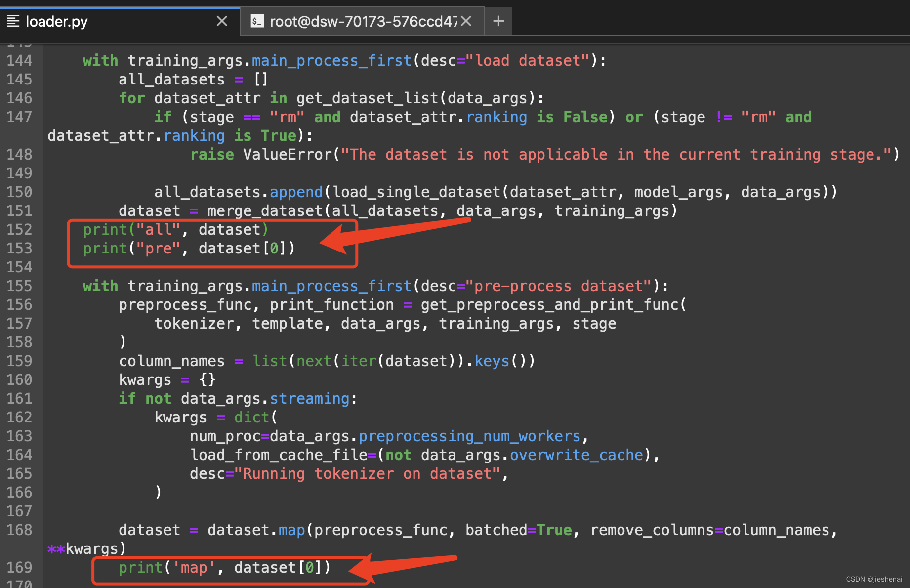
Task: Click line number 155 in gutter
Action: click(x=19, y=286)
